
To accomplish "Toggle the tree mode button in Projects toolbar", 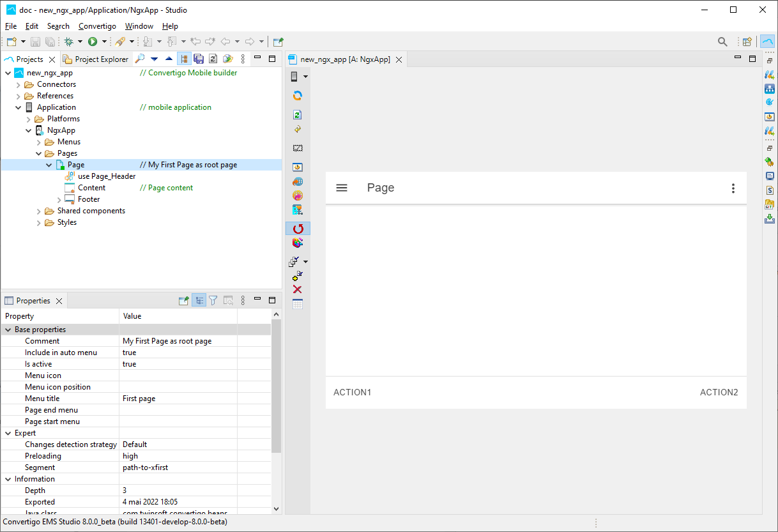I will coord(184,59).
